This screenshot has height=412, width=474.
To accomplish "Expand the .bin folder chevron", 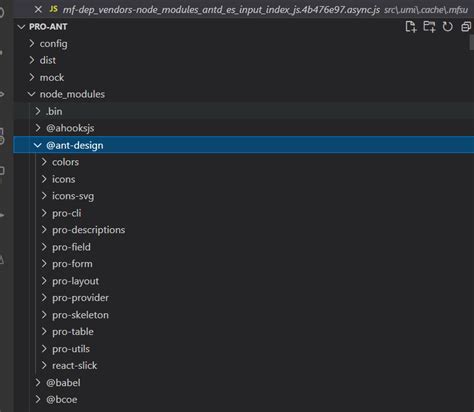I will point(38,111).
